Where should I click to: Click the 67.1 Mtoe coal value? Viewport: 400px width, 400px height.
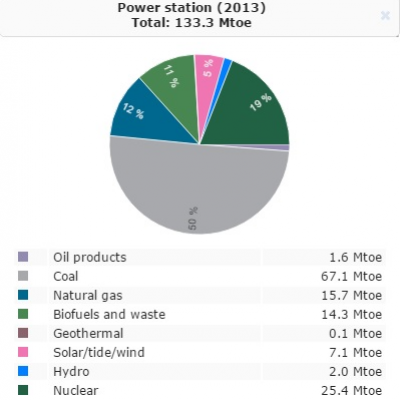[351, 276]
